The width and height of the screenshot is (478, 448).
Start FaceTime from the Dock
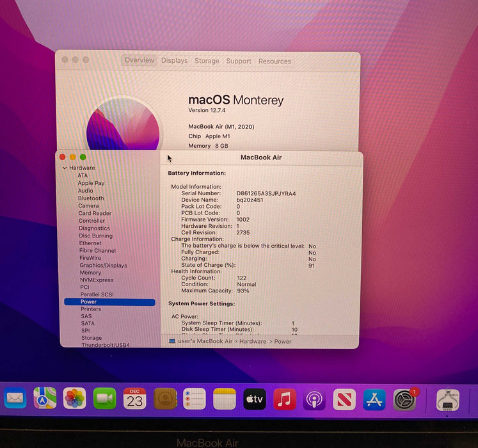104,398
